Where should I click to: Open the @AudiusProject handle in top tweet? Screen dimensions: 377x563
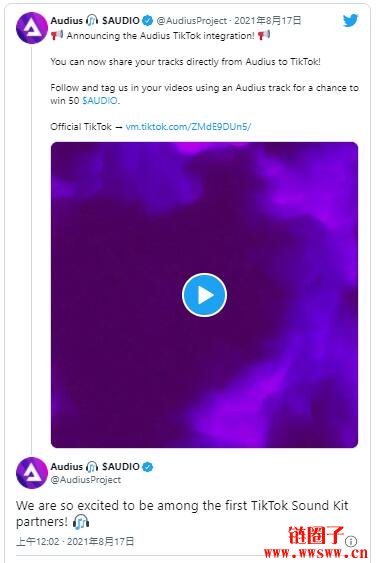[192, 21]
